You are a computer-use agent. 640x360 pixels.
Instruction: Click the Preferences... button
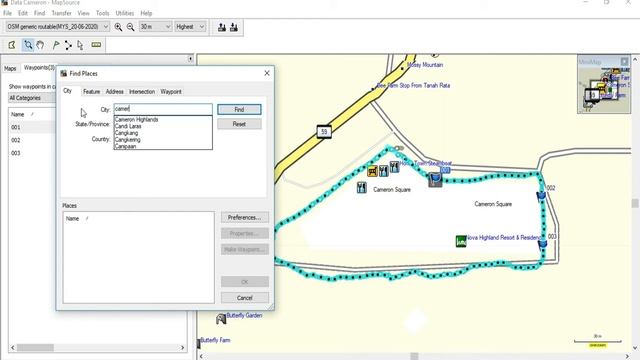click(244, 218)
